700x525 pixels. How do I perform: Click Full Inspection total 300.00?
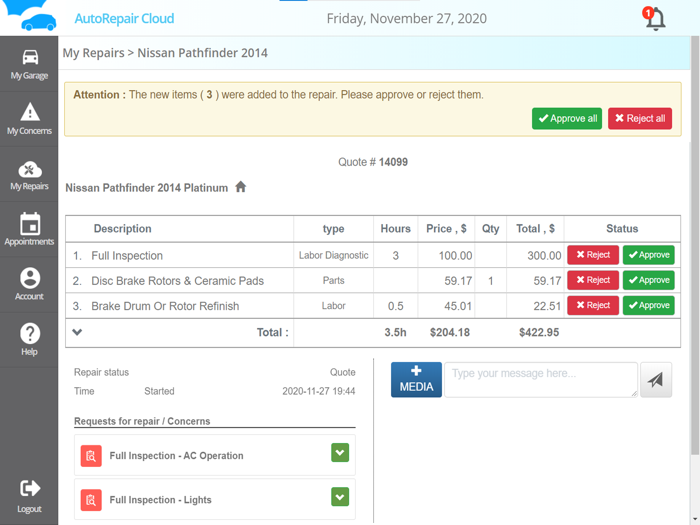tap(544, 255)
